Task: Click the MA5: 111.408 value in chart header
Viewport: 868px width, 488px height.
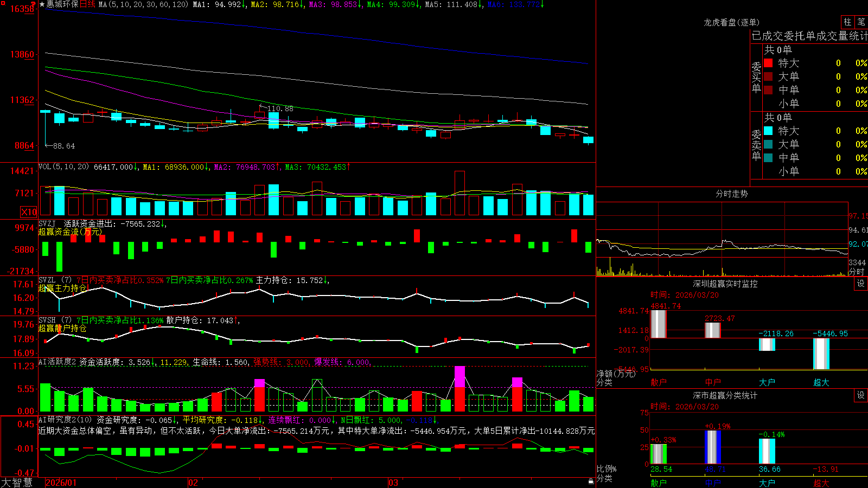Action: point(451,4)
